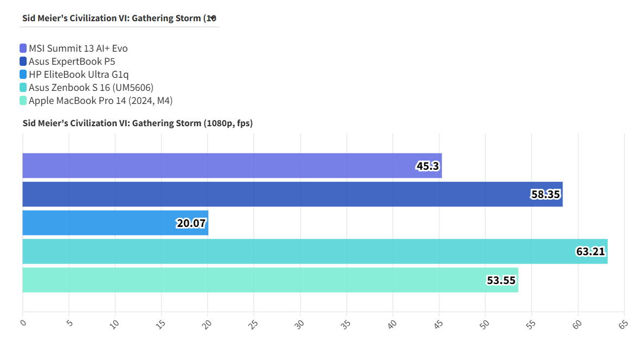Screen dimensions: 644x339
Task: Click the 50 tick label on the x-axis
Action: tap(485, 324)
